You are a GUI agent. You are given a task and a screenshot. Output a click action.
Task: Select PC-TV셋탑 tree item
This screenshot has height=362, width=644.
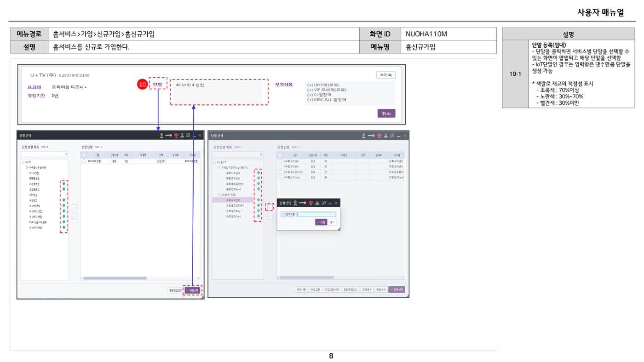34,173
